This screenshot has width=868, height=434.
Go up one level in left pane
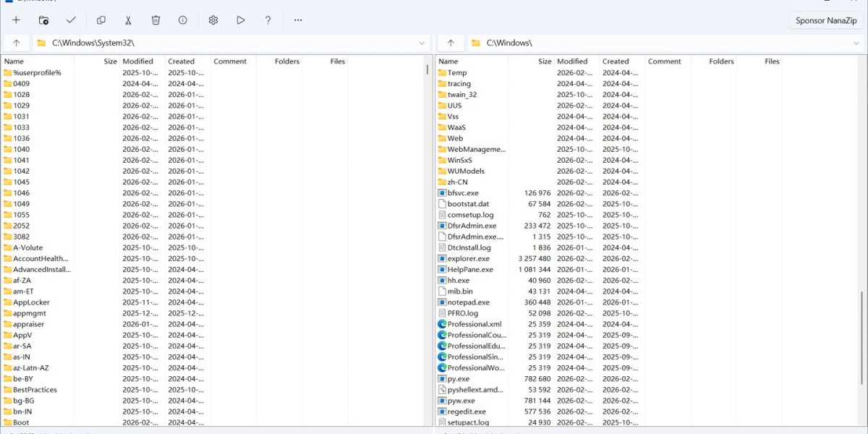[16, 43]
